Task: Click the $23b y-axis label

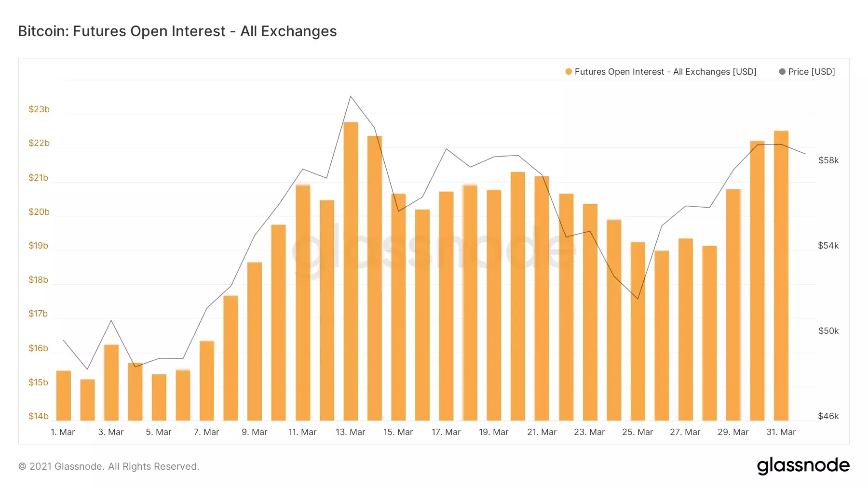Action: (x=39, y=109)
